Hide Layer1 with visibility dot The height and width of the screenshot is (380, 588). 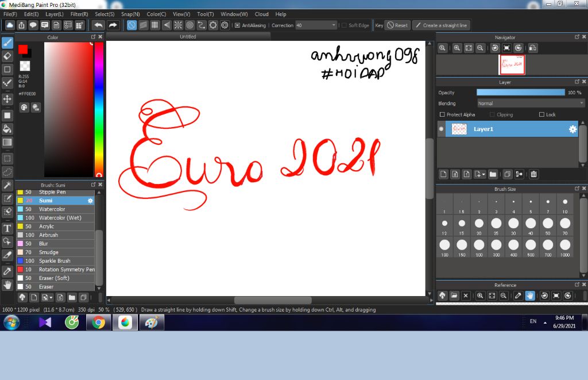pyautogui.click(x=442, y=129)
